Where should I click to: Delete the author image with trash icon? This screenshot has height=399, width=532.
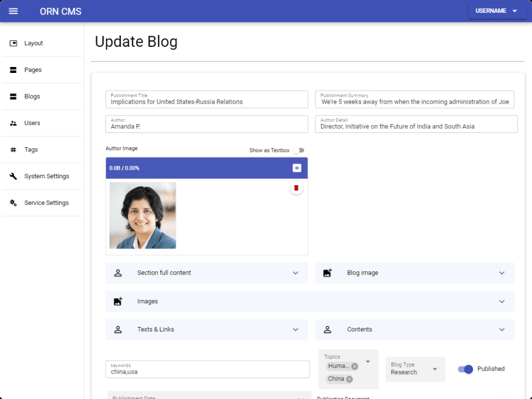[296, 188]
